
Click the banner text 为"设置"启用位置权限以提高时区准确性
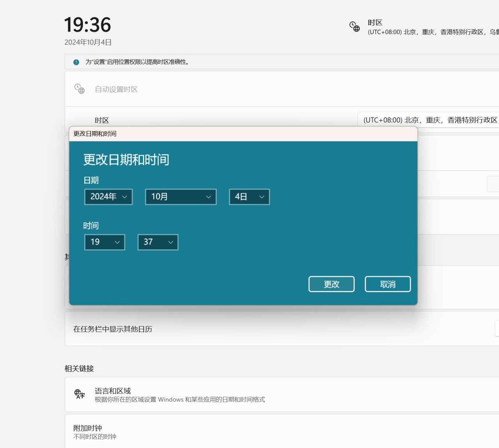coord(137,62)
